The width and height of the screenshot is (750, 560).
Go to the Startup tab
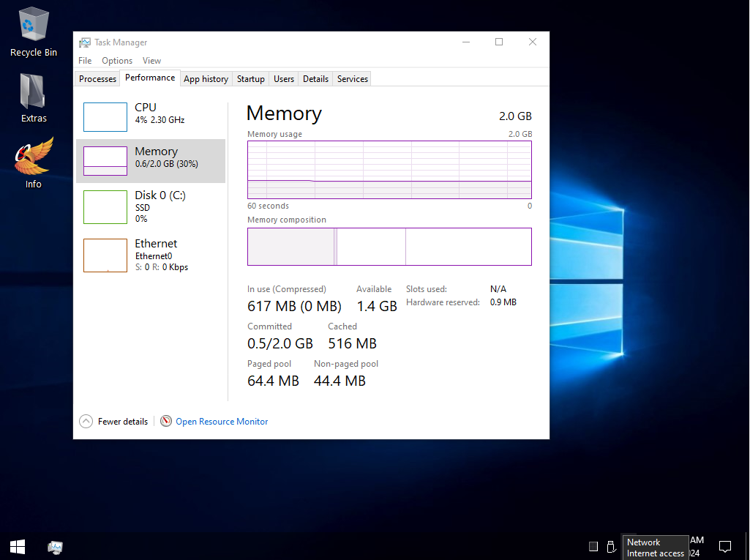(x=250, y=79)
